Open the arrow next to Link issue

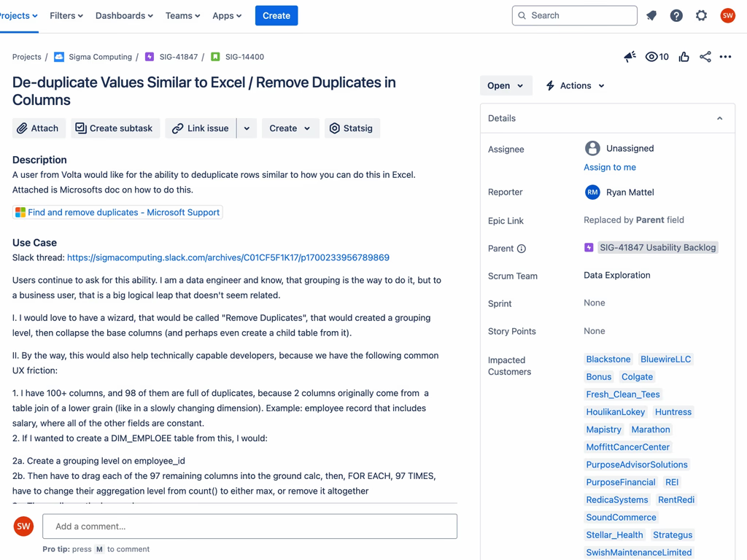(247, 128)
